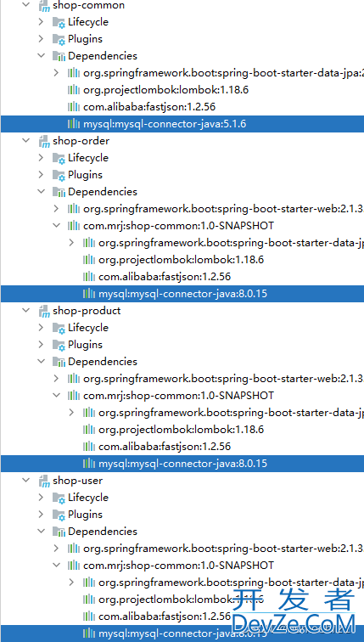Viewport: 364px width, 642px height.
Task: Click library icon of shop-common dependency in shop-product
Action: pos(74,396)
